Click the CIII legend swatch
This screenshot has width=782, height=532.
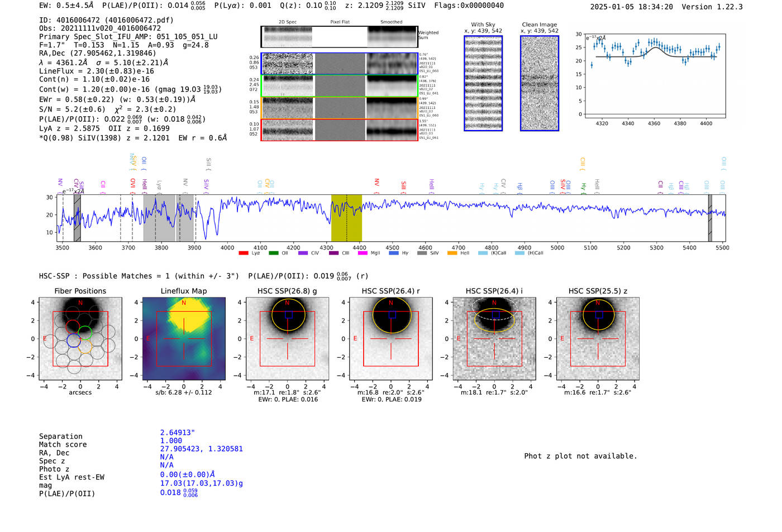coord(334,253)
